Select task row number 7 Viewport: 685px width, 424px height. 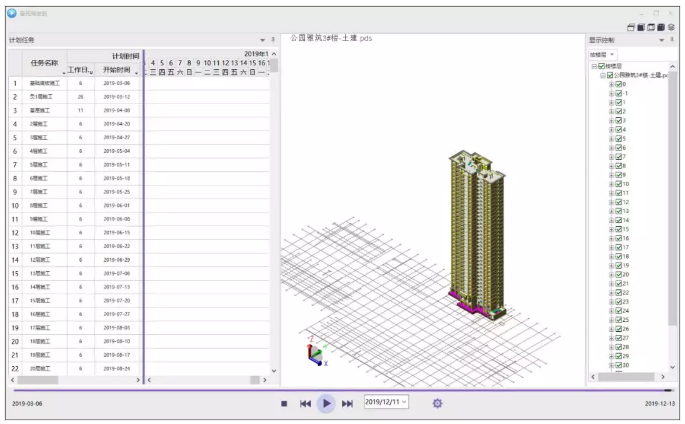pos(15,165)
